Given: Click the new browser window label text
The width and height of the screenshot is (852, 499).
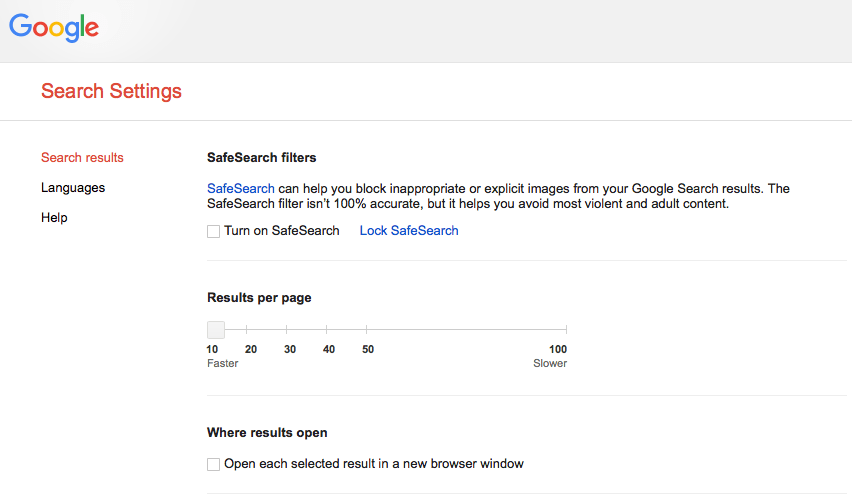Looking at the screenshot, I should point(374,464).
